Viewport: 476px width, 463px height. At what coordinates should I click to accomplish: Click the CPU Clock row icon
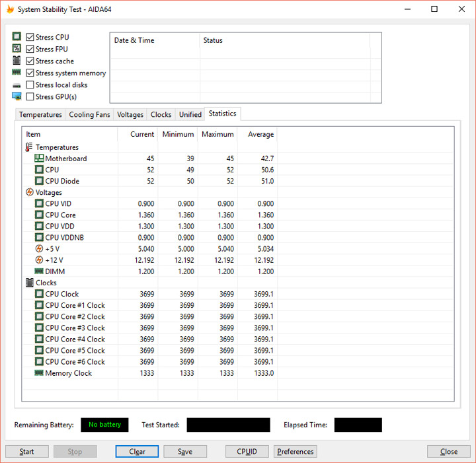tap(39, 294)
